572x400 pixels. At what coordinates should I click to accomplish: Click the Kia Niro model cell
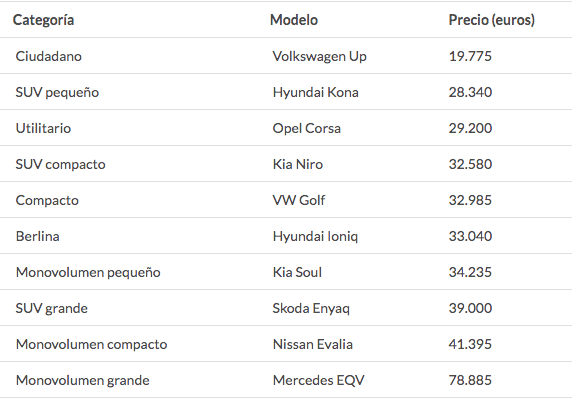298,164
